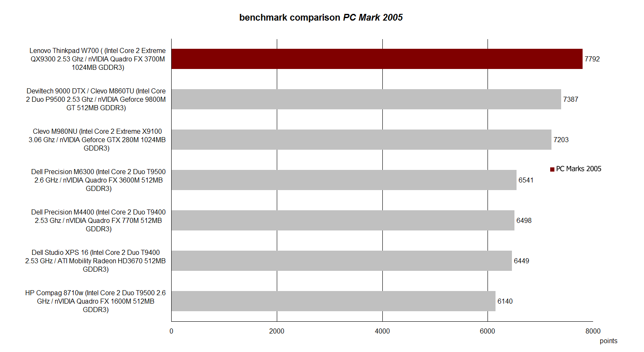Click the chart title 'benchmark comparison PC Mark 2005'
The image size is (644, 352).
click(x=321, y=18)
